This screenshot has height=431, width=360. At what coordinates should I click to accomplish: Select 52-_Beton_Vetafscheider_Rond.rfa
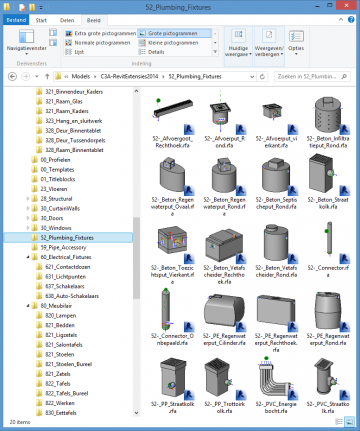tap(276, 252)
